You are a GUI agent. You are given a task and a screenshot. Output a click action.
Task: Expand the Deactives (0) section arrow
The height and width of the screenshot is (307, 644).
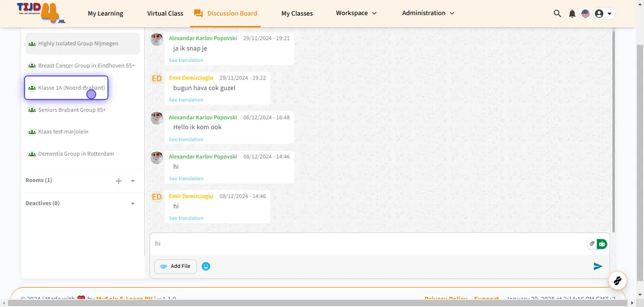pyautogui.click(x=133, y=204)
